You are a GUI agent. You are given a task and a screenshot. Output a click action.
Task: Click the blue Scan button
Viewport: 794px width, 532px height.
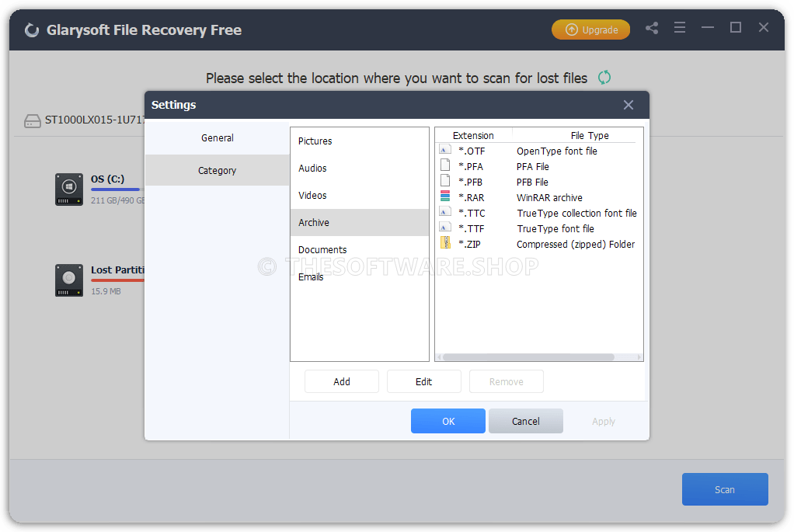(725, 489)
